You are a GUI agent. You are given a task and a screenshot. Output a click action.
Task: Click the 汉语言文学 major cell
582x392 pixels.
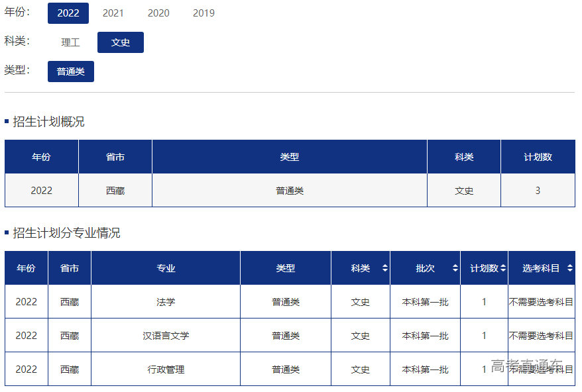166,336
